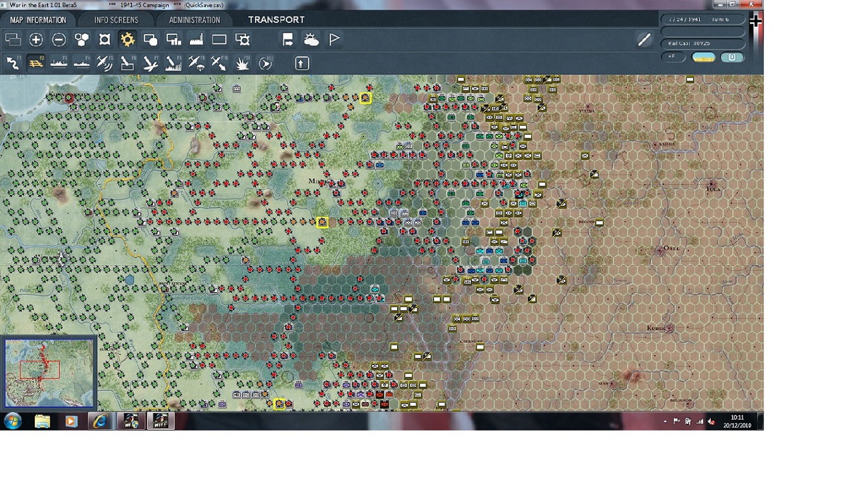Open Internet Explorer from the taskbar

[100, 421]
